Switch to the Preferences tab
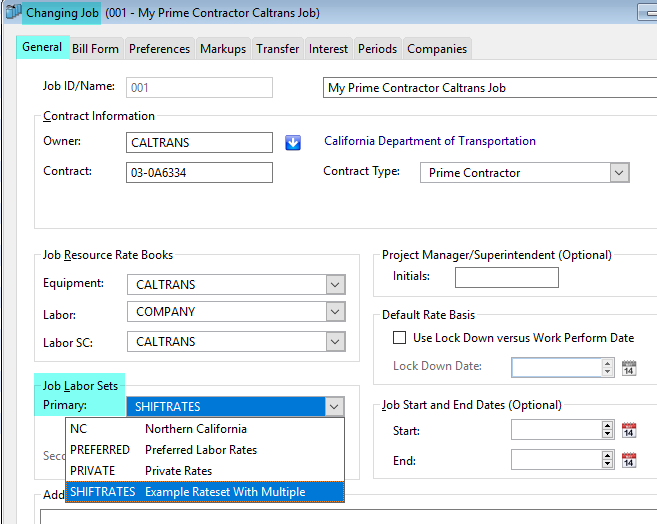657x524 pixels. [159, 49]
